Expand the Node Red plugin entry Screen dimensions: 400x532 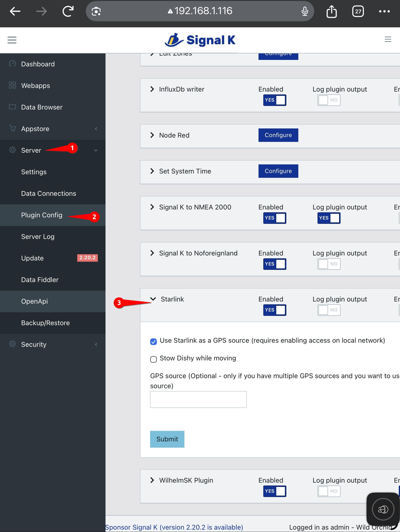tap(152, 135)
